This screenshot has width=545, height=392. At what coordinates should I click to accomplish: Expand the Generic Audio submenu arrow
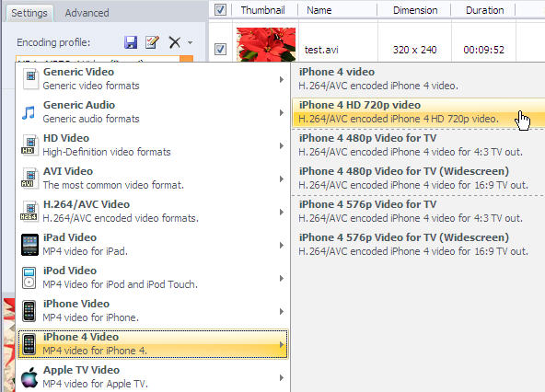(281, 112)
